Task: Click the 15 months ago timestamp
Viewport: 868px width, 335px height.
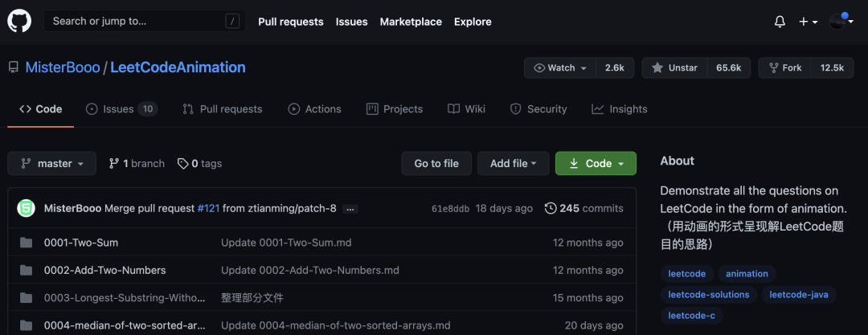Action: [588, 298]
